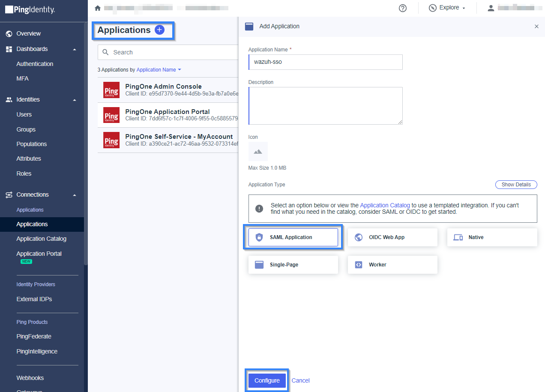The image size is (545, 392).
Task: Choose the Native application type
Action: (x=492, y=237)
